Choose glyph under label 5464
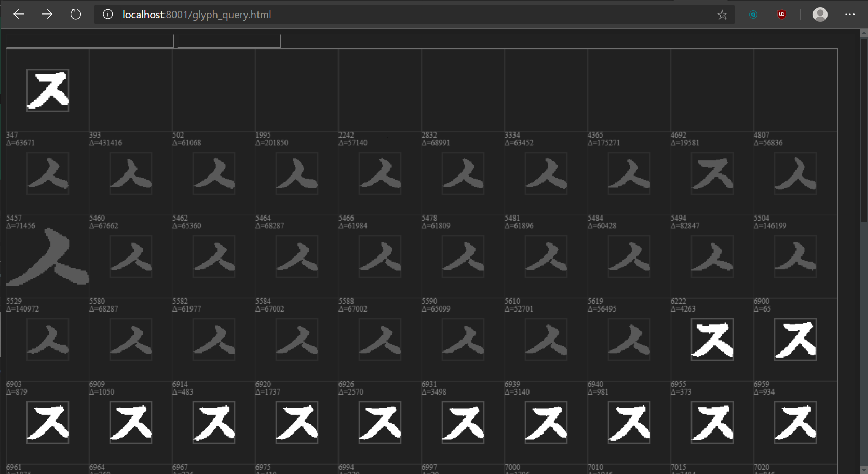Image resolution: width=868 pixels, height=474 pixels. coord(297,256)
